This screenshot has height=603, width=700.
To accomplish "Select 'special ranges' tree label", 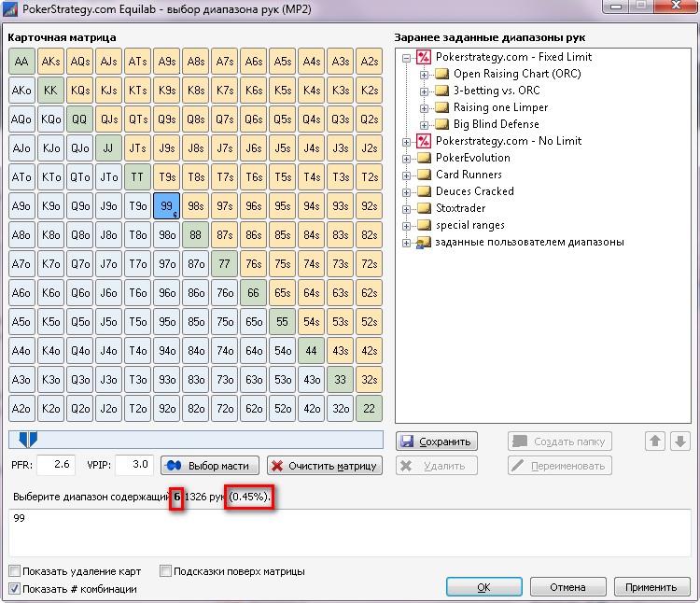I will [470, 225].
